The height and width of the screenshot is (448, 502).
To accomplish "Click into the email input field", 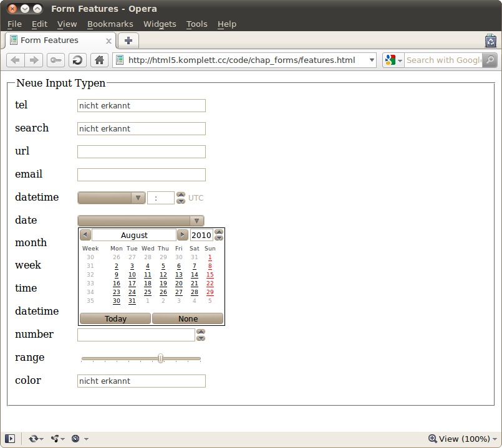I will click(x=141, y=174).
